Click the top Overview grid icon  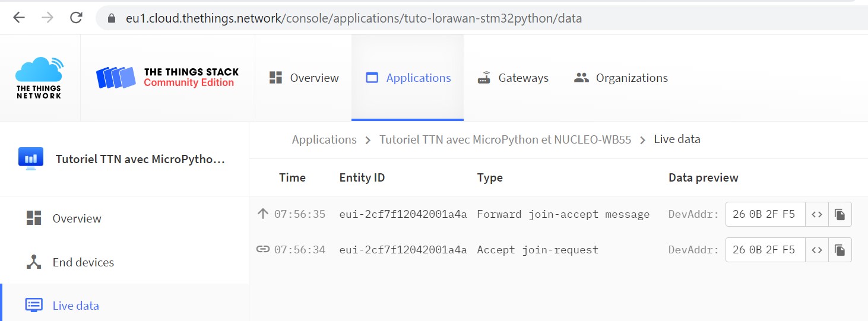pyautogui.click(x=275, y=78)
